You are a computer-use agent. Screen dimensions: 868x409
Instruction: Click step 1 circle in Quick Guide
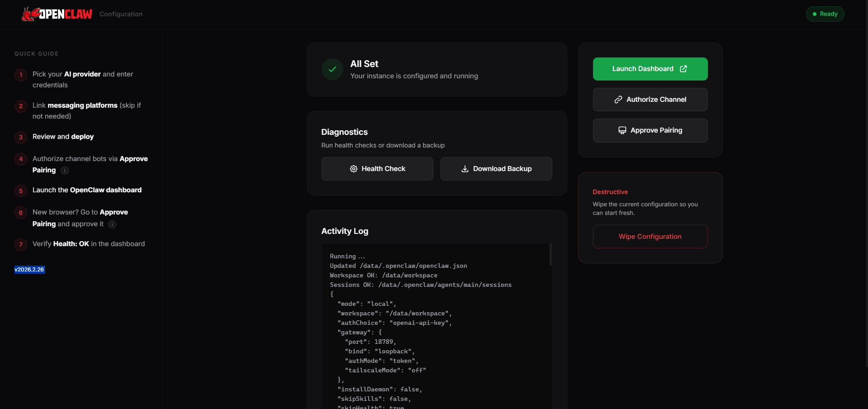tap(20, 76)
